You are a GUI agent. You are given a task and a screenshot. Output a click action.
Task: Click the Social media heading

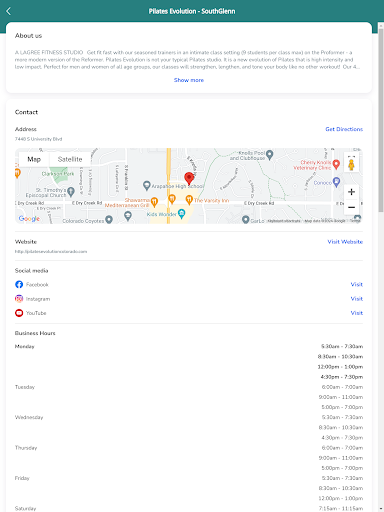(31, 271)
